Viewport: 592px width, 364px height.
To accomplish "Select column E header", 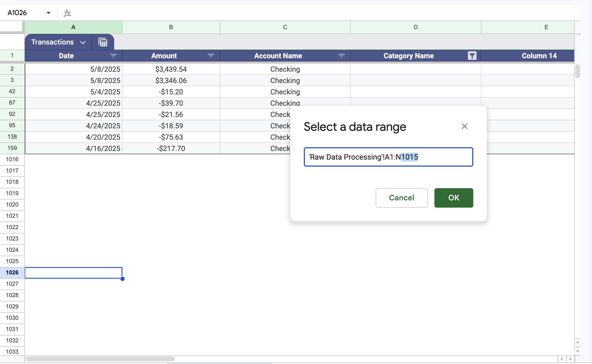I will [x=528, y=27].
